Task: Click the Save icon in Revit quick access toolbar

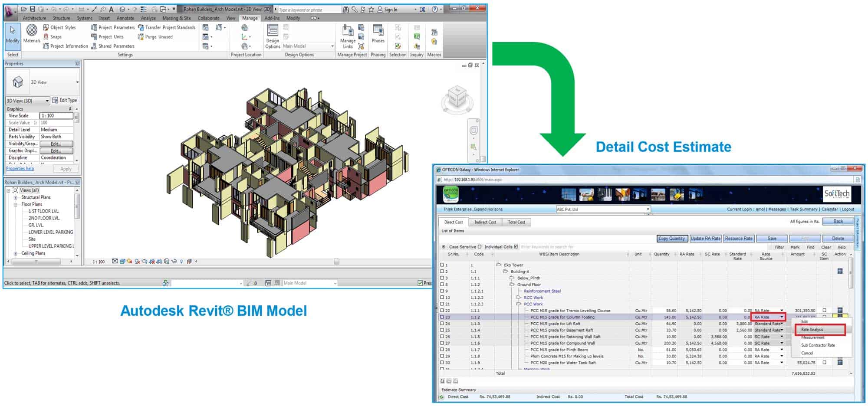Action: (33, 9)
